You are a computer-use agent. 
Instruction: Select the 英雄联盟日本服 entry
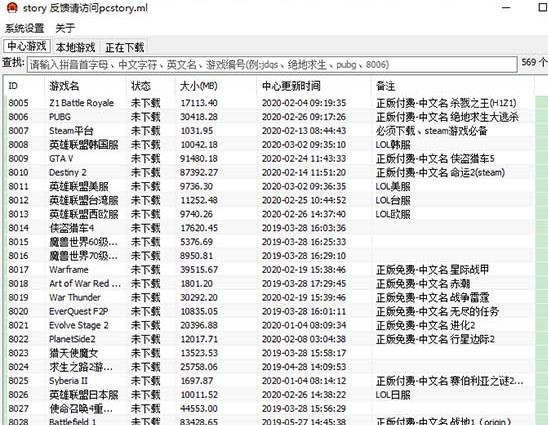point(269,395)
